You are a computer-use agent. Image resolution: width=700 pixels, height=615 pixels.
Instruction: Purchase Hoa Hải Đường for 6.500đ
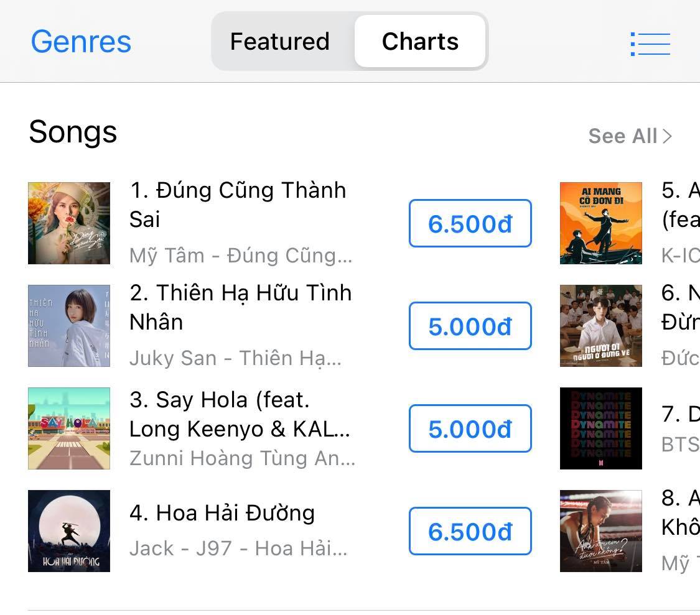pos(470,532)
